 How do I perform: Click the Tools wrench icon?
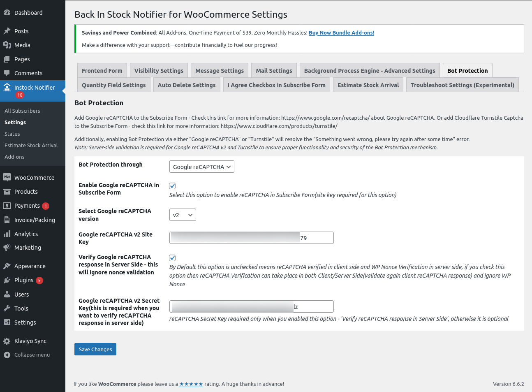pyautogui.click(x=7, y=308)
